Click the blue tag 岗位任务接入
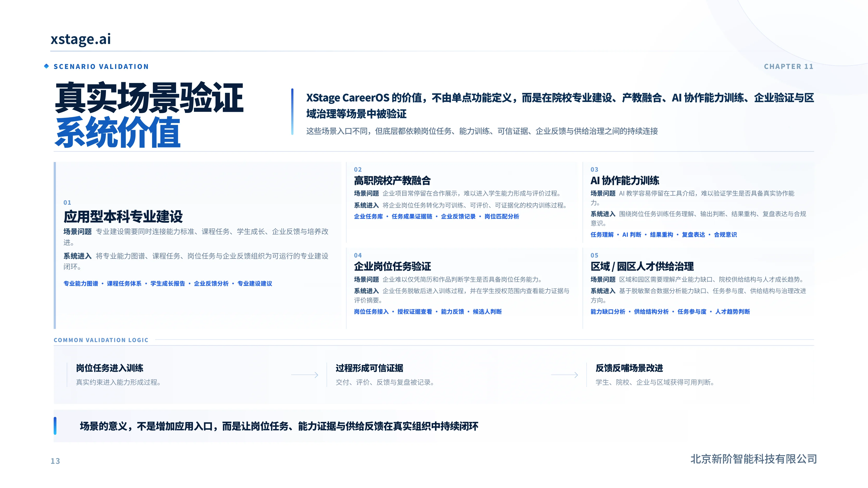Image resolution: width=868 pixels, height=488 pixels. (371, 312)
